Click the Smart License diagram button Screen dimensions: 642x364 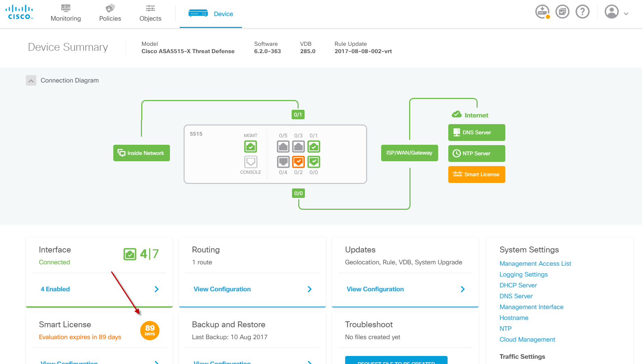[x=477, y=174]
